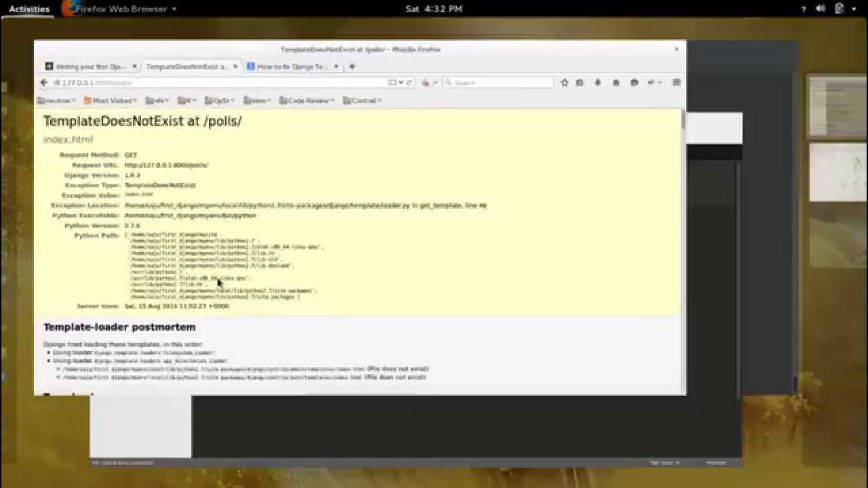Expand the 'Contrail' bookmarks folder
This screenshot has height=488, width=868.
pos(362,100)
